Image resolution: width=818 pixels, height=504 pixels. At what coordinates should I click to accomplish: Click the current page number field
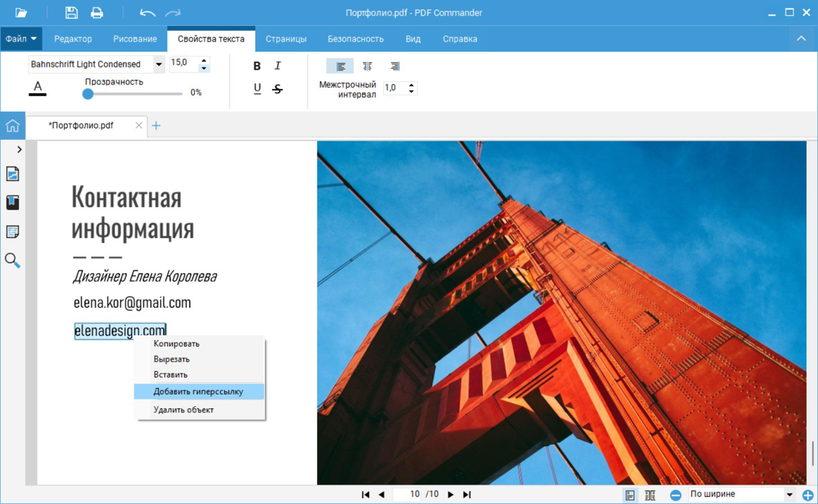[x=408, y=494]
